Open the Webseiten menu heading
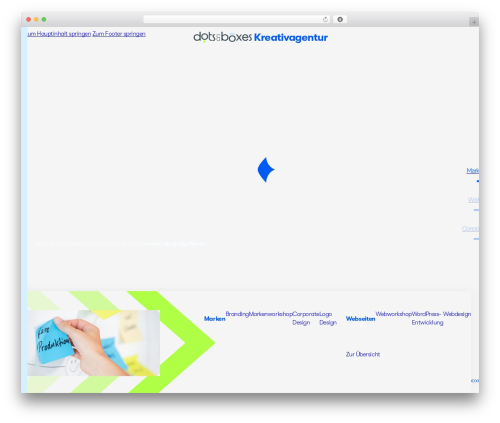This screenshot has width=500, height=423. [360, 319]
